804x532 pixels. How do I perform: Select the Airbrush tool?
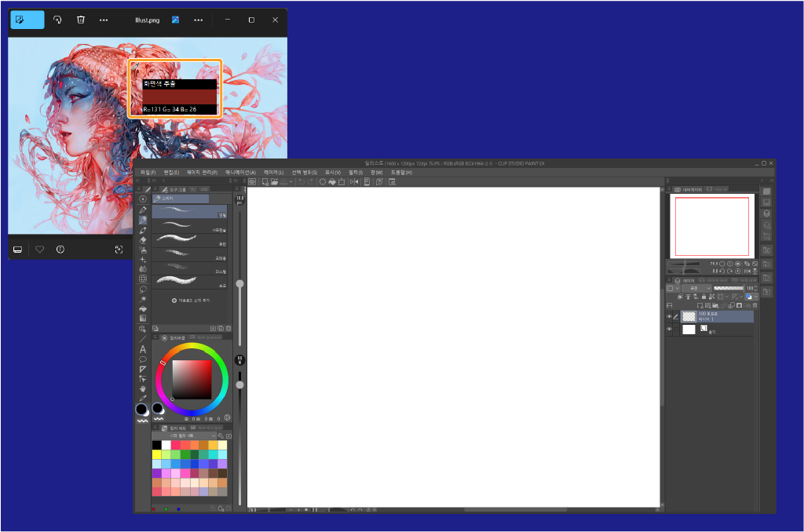[143, 250]
